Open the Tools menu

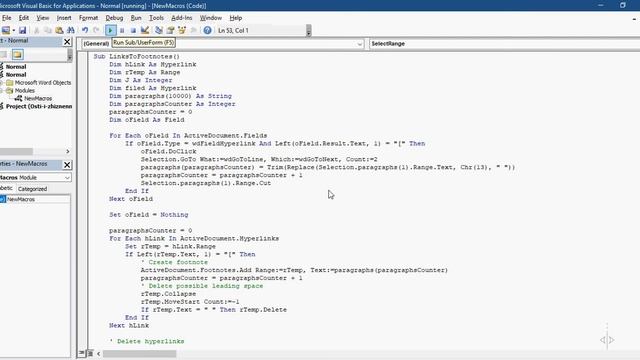tap(156, 18)
